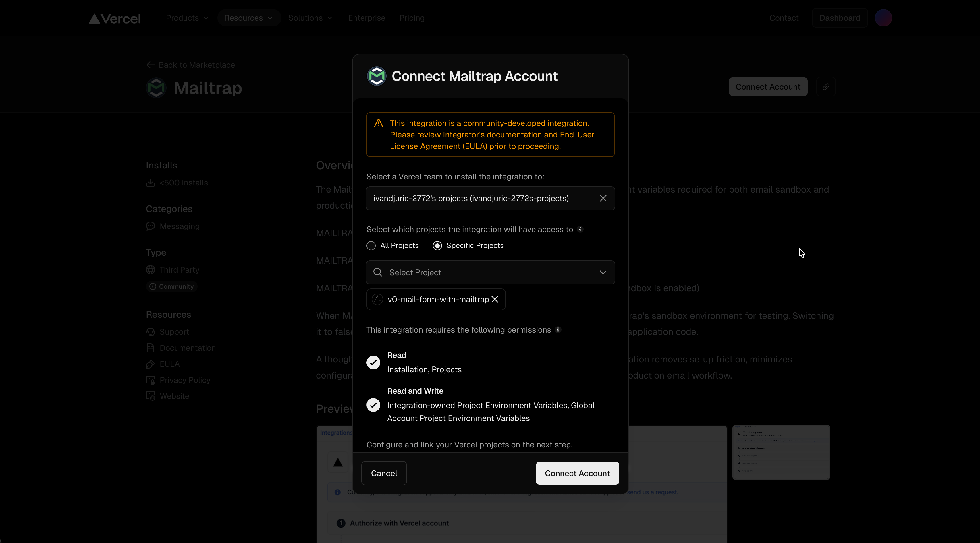The image size is (980, 543).
Task: Remove v0-mail-form-with-mailtrap project chip
Action: pyautogui.click(x=495, y=300)
